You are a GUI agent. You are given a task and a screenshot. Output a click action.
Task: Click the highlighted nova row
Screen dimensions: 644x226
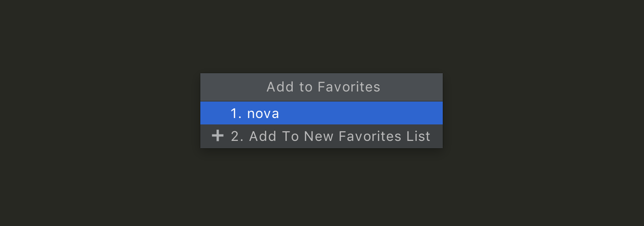pyautogui.click(x=321, y=113)
